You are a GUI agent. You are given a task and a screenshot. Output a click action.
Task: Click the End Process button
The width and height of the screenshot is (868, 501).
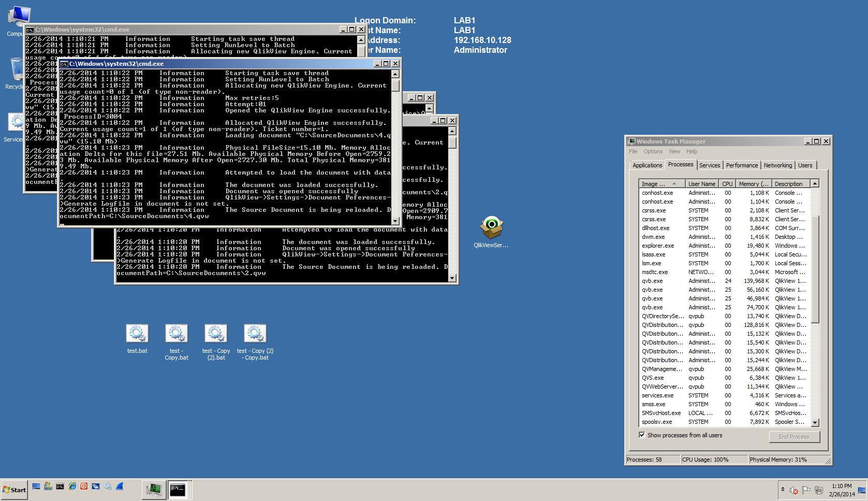(794, 437)
